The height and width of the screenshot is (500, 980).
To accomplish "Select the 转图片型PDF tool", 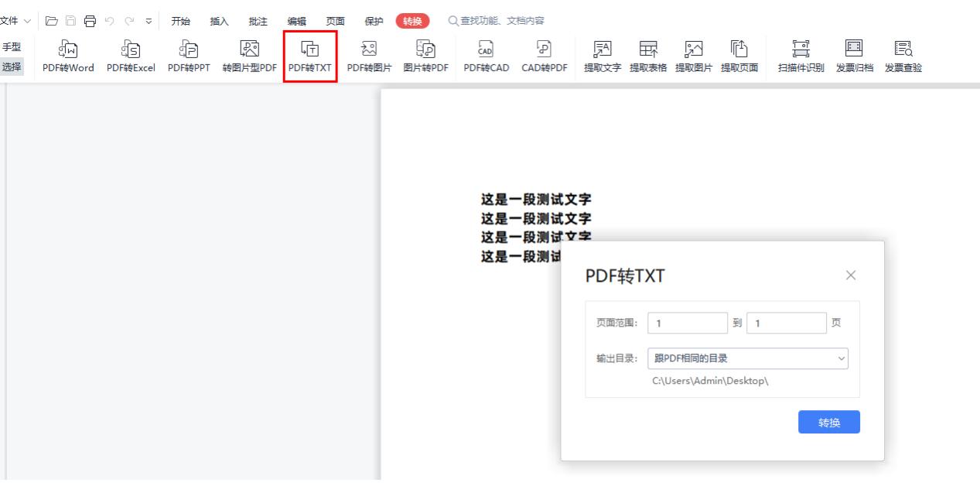I will click(x=249, y=54).
